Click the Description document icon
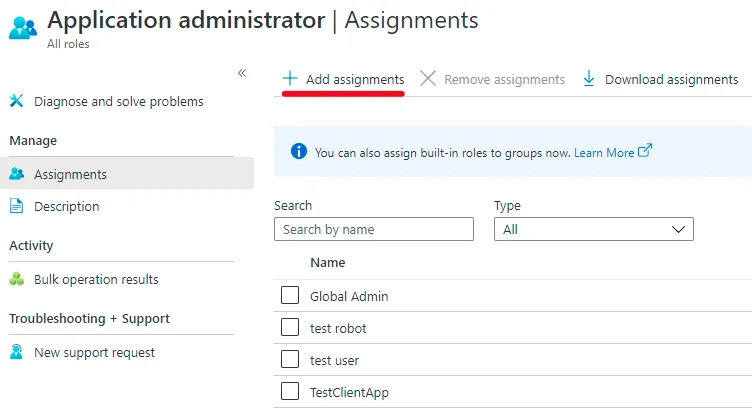 coord(16,206)
